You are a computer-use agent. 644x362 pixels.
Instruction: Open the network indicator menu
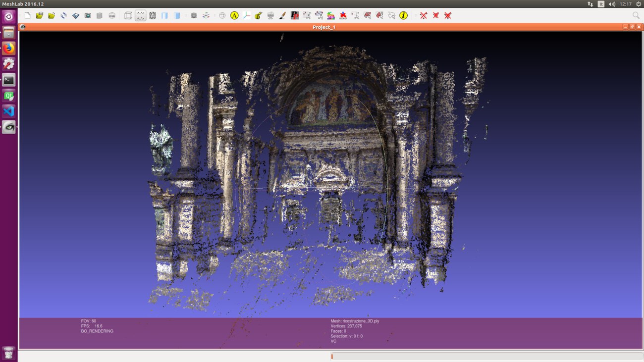click(x=590, y=4)
